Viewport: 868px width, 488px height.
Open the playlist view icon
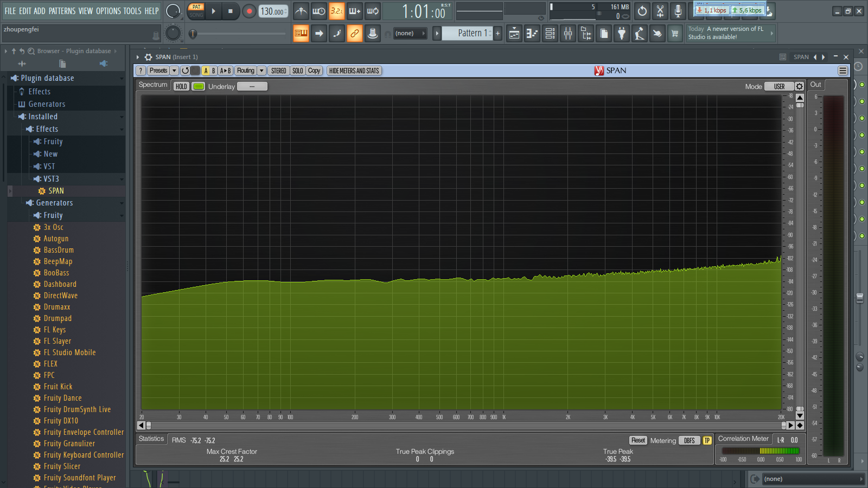pos(514,34)
